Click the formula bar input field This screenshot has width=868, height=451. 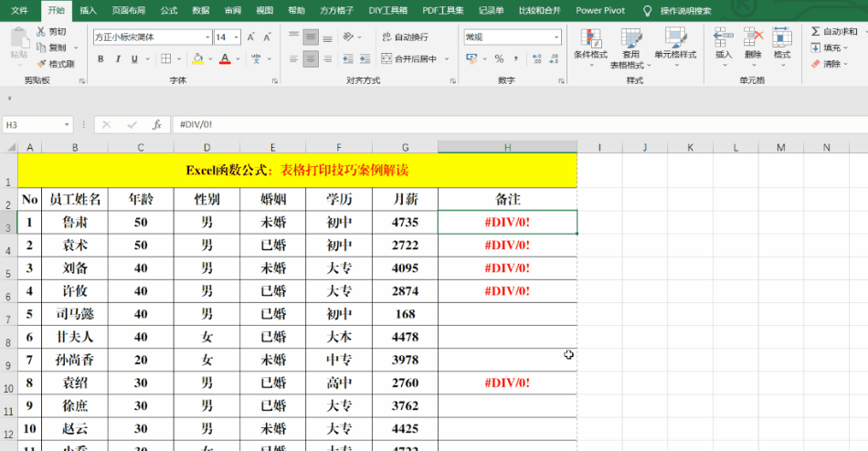(x=512, y=124)
